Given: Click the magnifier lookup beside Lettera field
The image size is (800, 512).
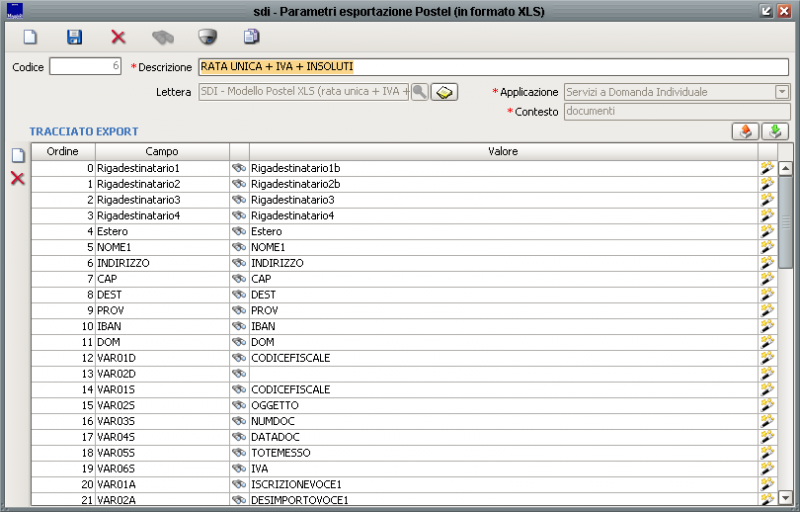Looking at the screenshot, I should coord(420,92).
